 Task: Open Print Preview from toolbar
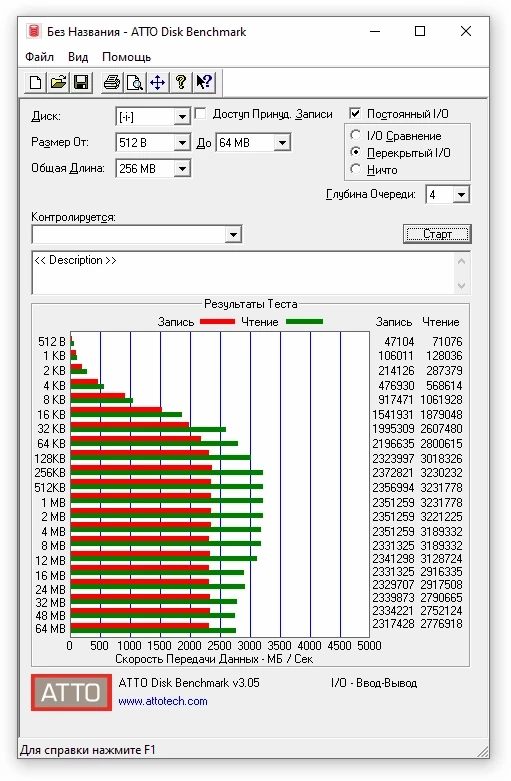click(134, 82)
